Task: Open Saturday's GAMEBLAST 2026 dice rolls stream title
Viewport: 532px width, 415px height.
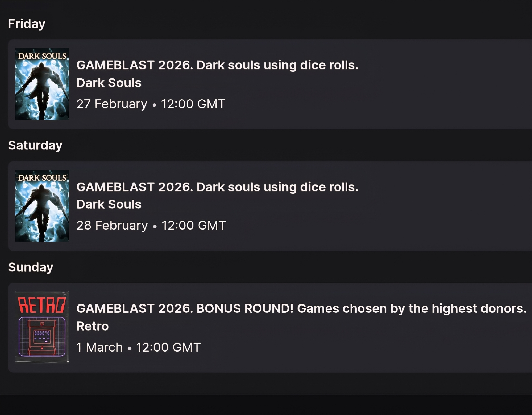Action: [x=217, y=187]
